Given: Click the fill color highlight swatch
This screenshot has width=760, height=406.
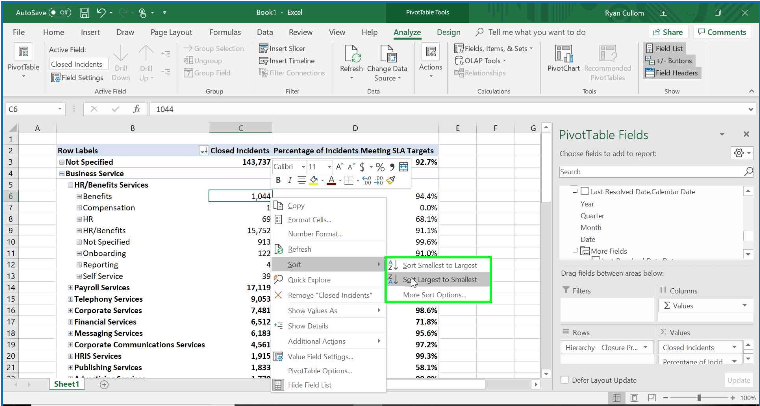Looking at the screenshot, I should click(314, 180).
